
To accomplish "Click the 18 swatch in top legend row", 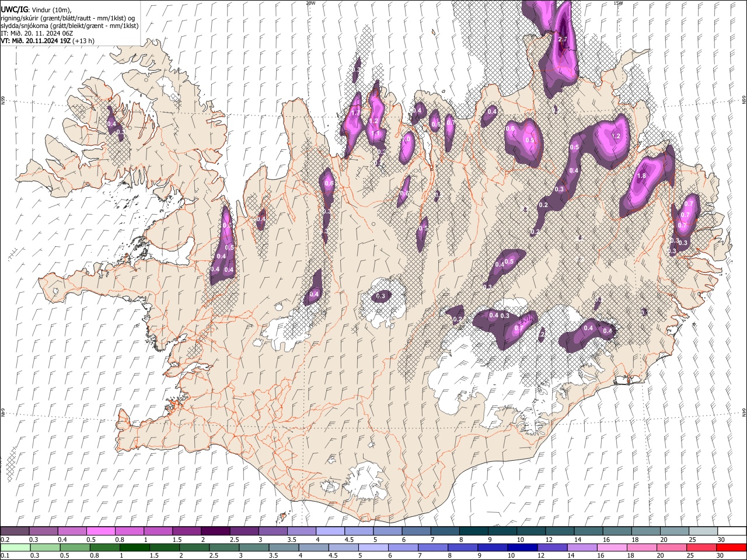I will [x=645, y=531].
